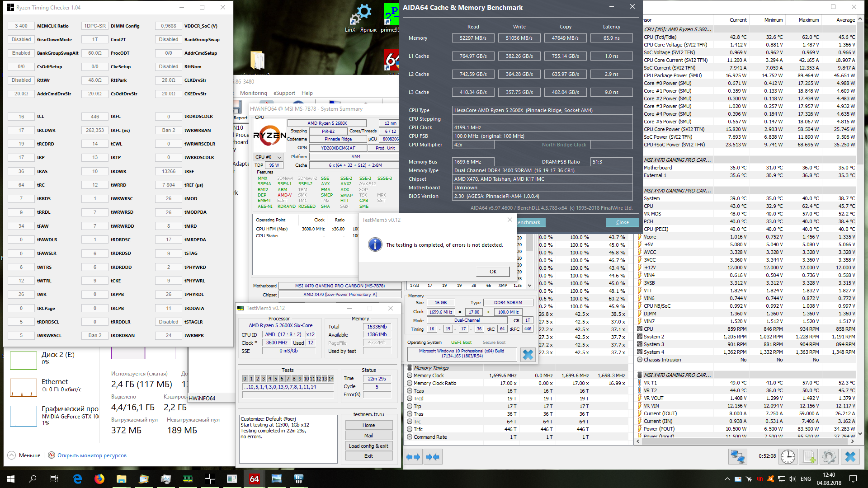
Task: Open the HWiNFO network connection icon
Action: click(737, 457)
